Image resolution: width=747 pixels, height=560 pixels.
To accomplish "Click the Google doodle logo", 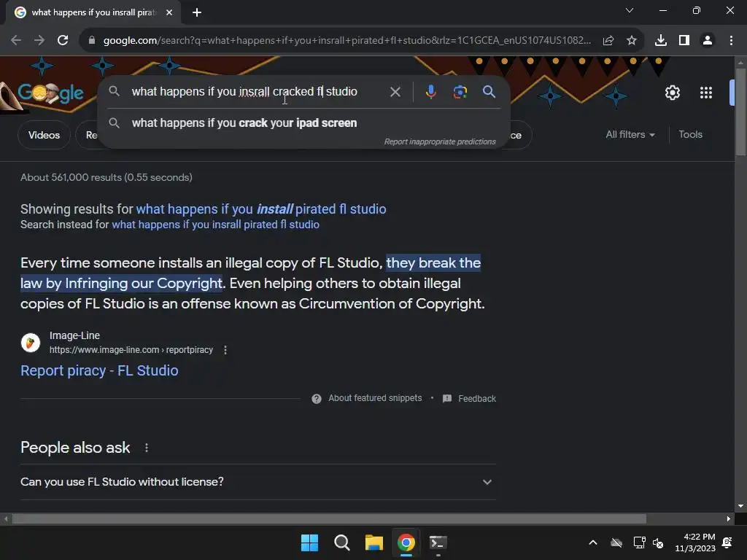I will tap(50, 93).
